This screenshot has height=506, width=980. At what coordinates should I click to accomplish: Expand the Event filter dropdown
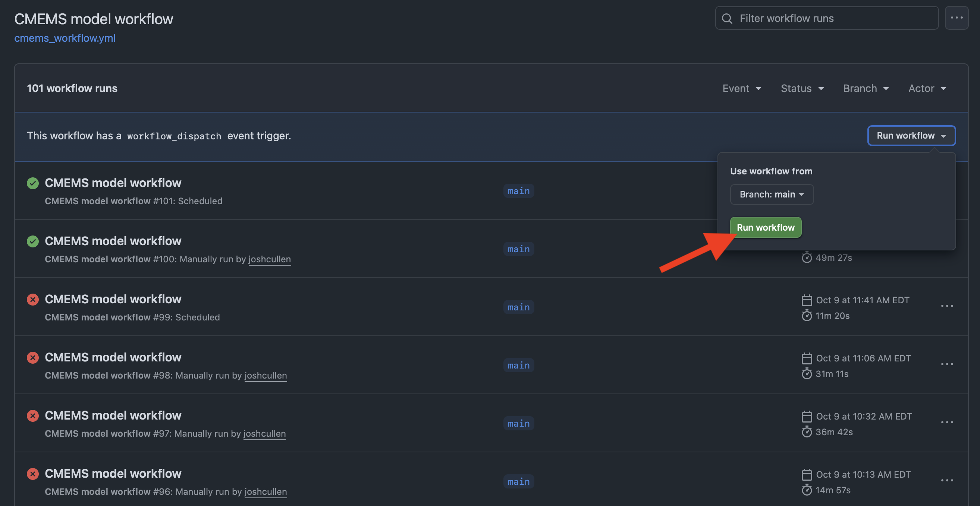click(741, 88)
